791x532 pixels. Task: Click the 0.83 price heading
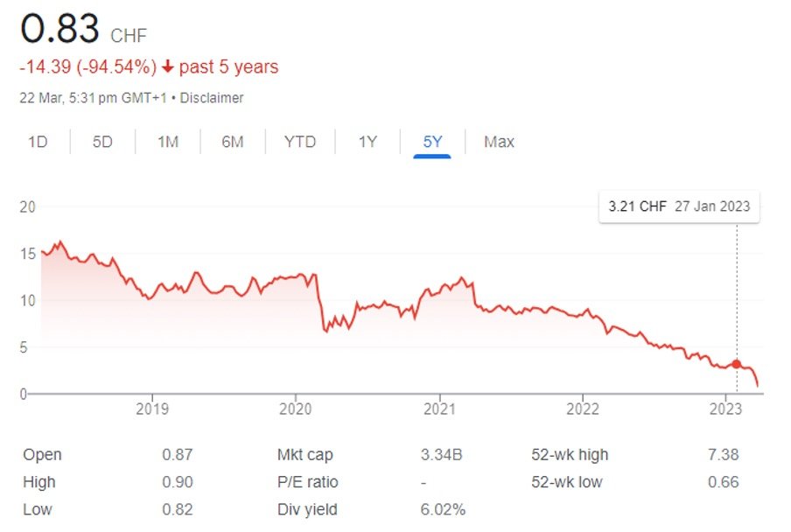59,31
